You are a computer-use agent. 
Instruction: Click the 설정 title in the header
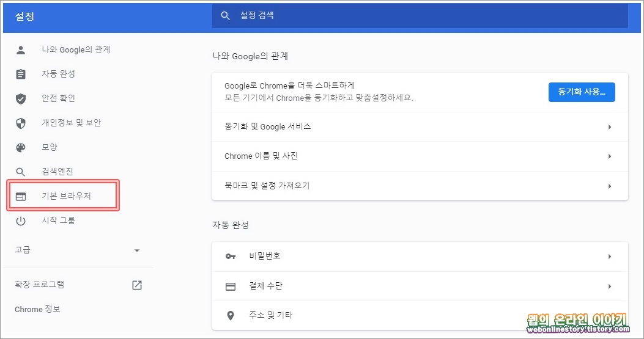(24, 16)
